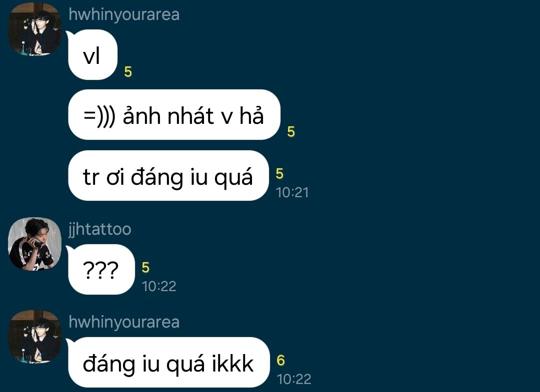Viewport: 540px width, 392px height.
Task: Click the read count 5 beside "vl"
Action: (128, 72)
